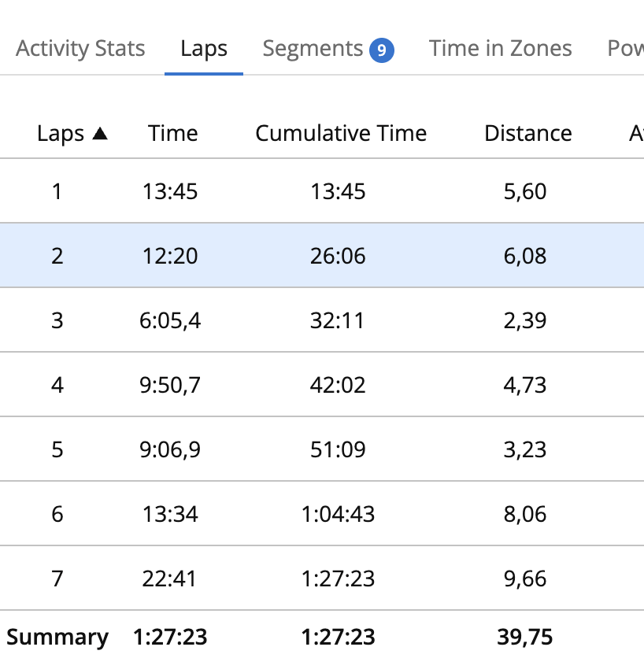Click the Laps sort arrow icon
644x658 pixels.
tap(99, 134)
